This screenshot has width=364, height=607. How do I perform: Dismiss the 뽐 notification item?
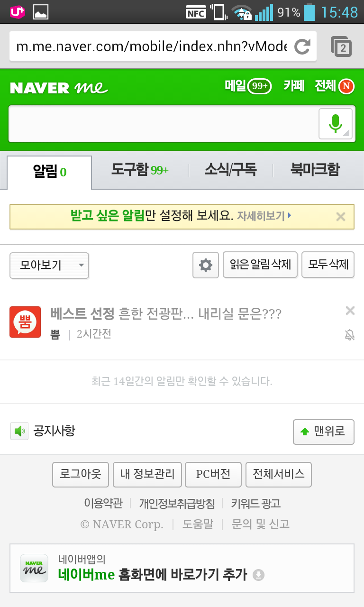pyautogui.click(x=350, y=311)
